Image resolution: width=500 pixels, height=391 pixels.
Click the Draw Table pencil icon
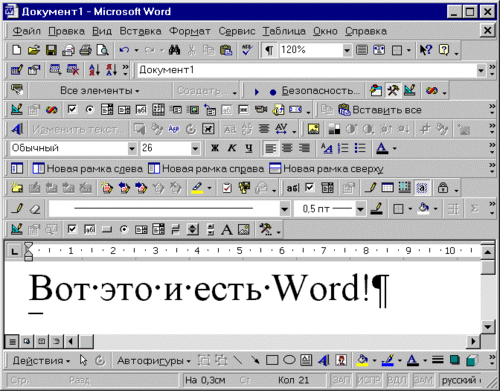coord(17,209)
